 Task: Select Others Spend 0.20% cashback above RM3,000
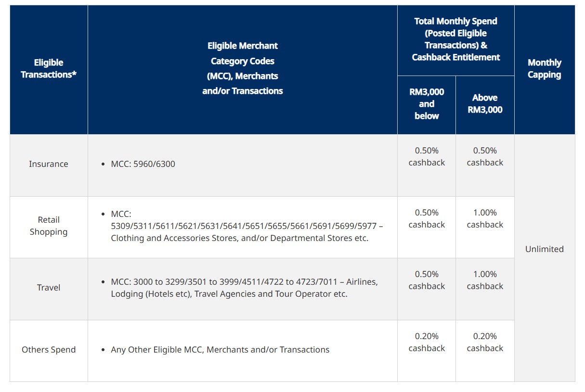pyautogui.click(x=485, y=342)
